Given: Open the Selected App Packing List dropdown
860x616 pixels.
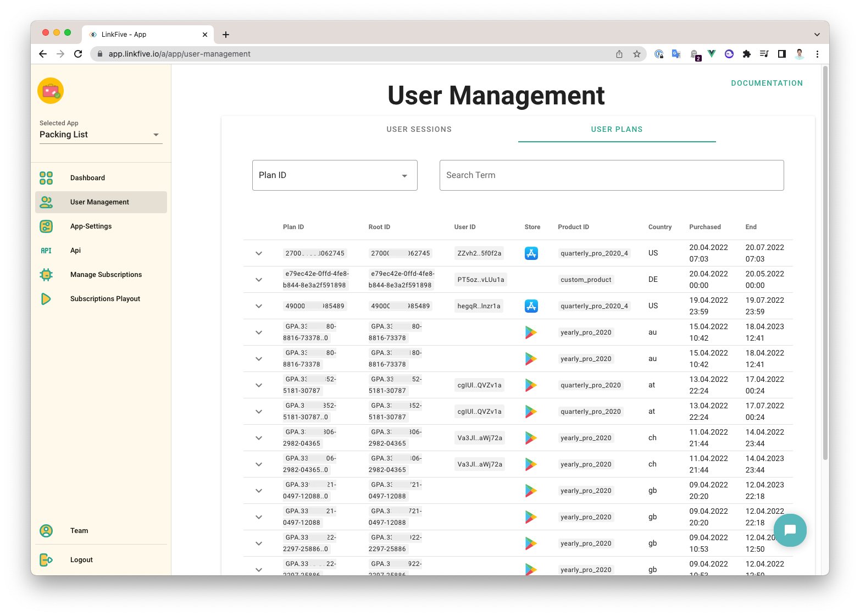Looking at the screenshot, I should 101,135.
